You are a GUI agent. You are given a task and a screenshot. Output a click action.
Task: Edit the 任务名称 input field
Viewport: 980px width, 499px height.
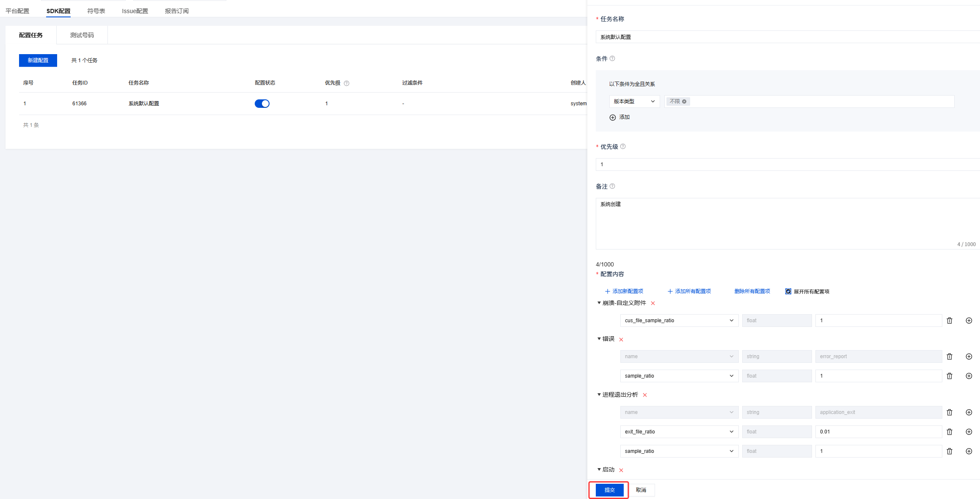[x=788, y=37]
